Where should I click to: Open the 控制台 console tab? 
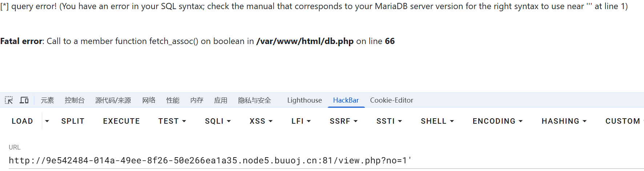coord(75,100)
